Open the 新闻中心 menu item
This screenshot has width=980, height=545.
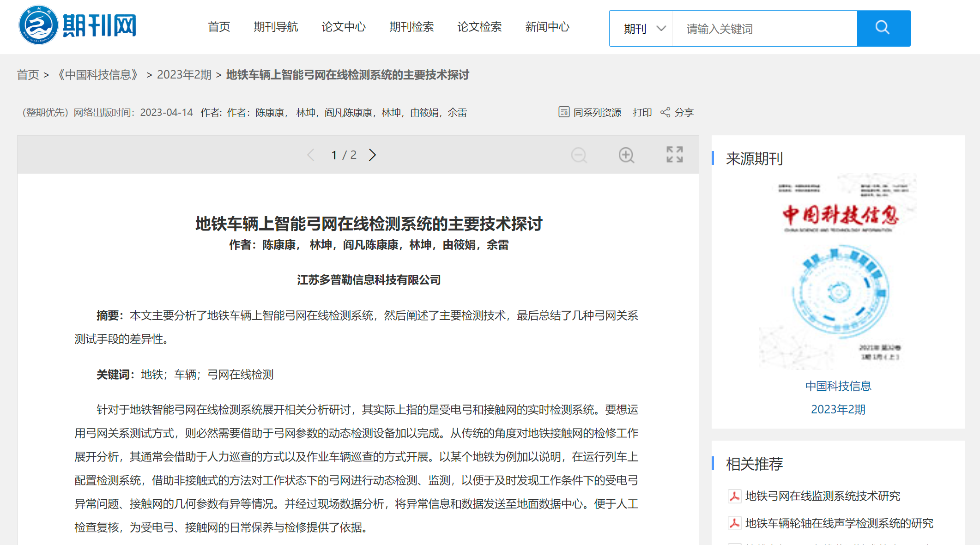point(547,27)
